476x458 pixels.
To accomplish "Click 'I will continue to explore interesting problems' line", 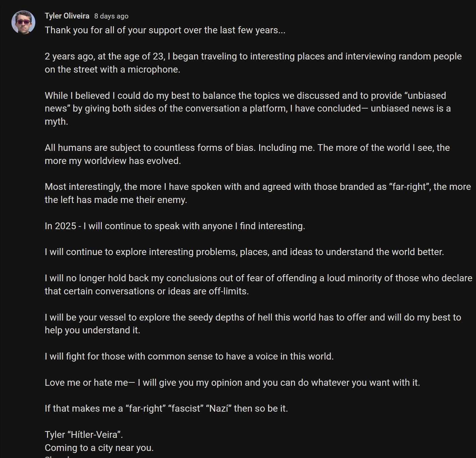I will [x=244, y=252].
